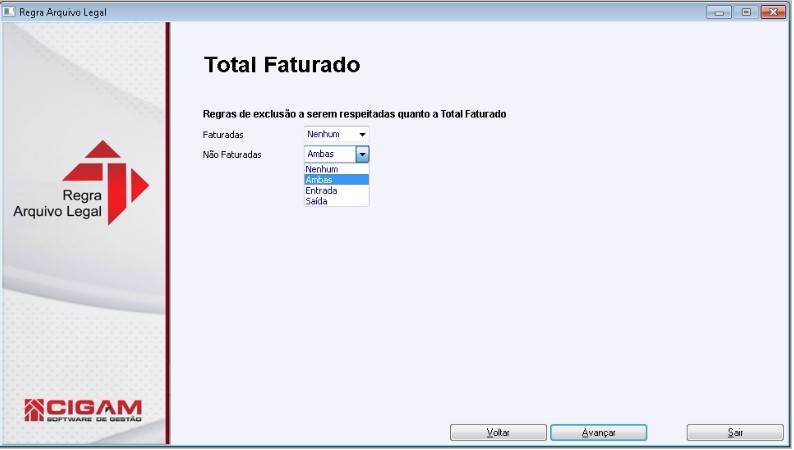Viewport: 794px width, 450px height.
Task: Minimize the Regra Arquivo Legal window
Action: point(719,12)
